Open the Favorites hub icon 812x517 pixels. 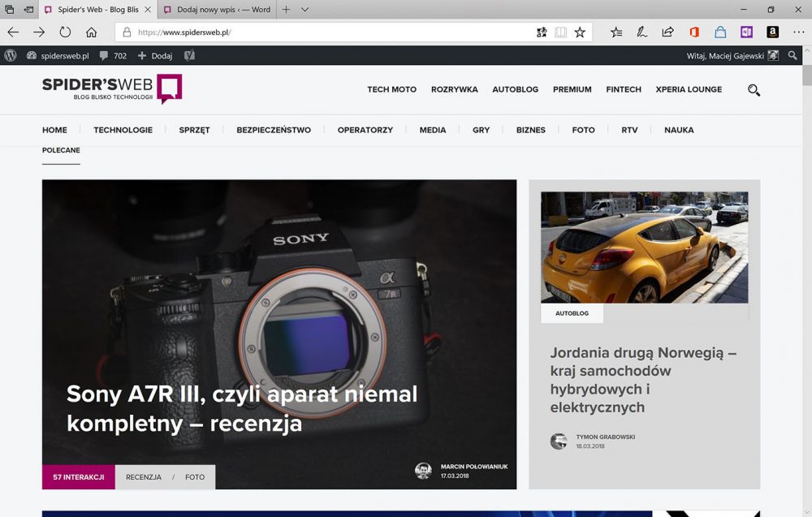pos(615,32)
